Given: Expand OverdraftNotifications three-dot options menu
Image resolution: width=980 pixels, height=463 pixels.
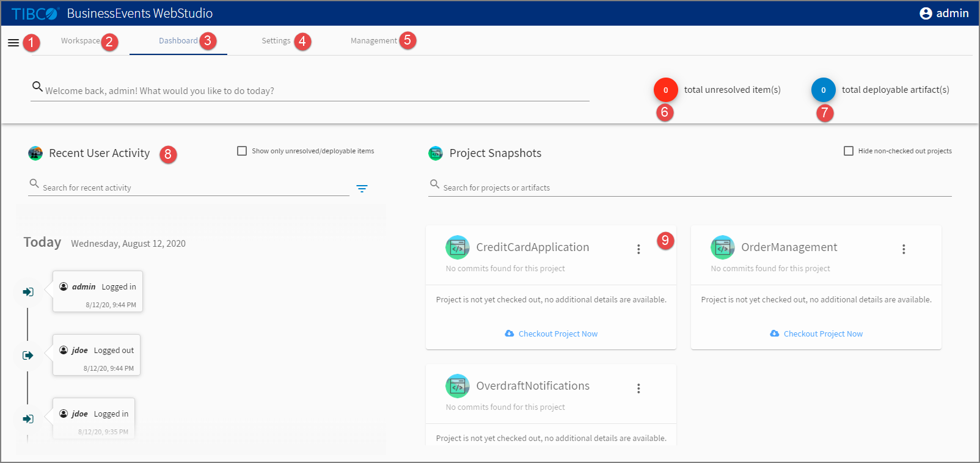Looking at the screenshot, I should pos(638,388).
